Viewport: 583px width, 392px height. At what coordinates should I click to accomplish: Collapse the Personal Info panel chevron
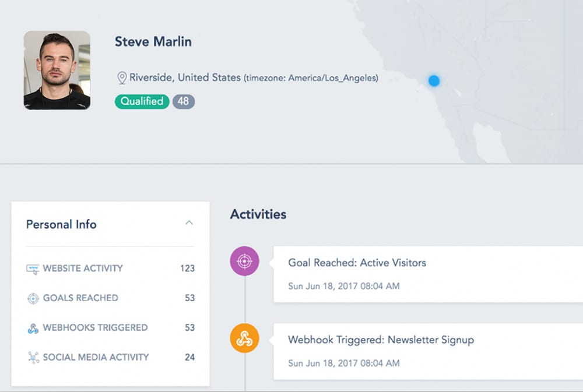(189, 223)
